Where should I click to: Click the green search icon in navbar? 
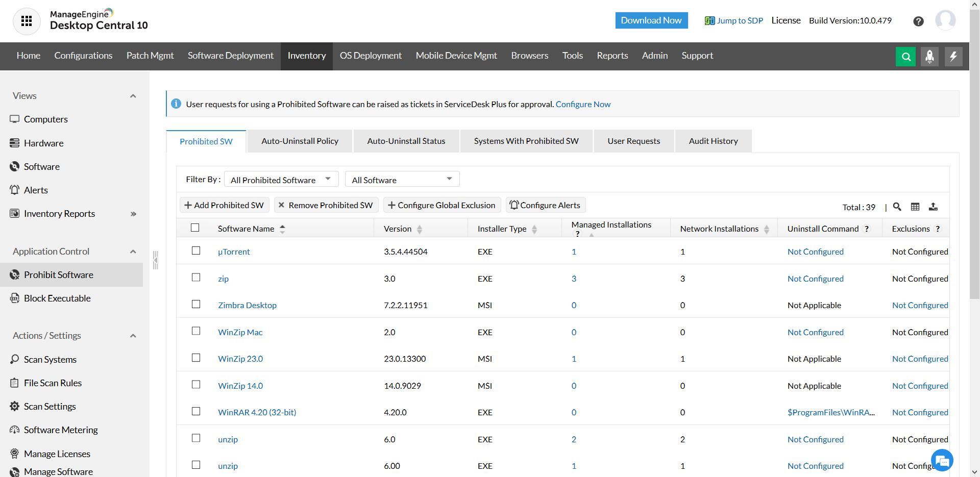coord(905,57)
